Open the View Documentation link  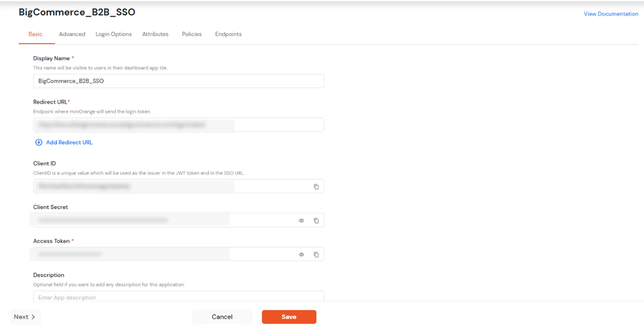[611, 14]
